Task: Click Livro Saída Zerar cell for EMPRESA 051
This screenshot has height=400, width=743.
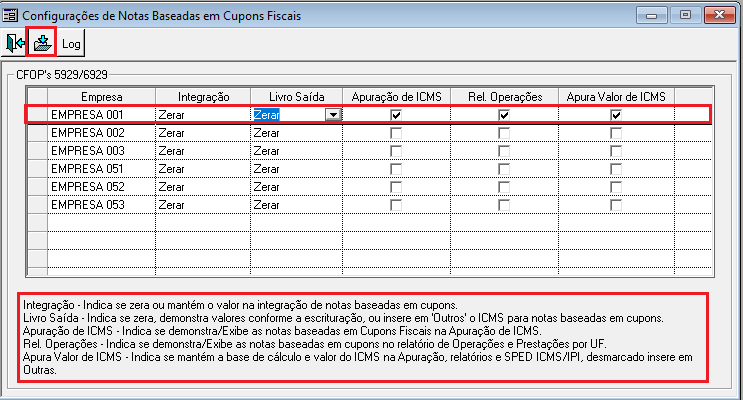Action: [x=297, y=169]
